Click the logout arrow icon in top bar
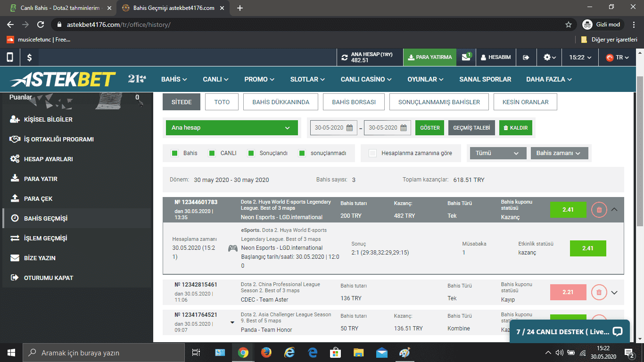This screenshot has height=362, width=644. tap(526, 58)
